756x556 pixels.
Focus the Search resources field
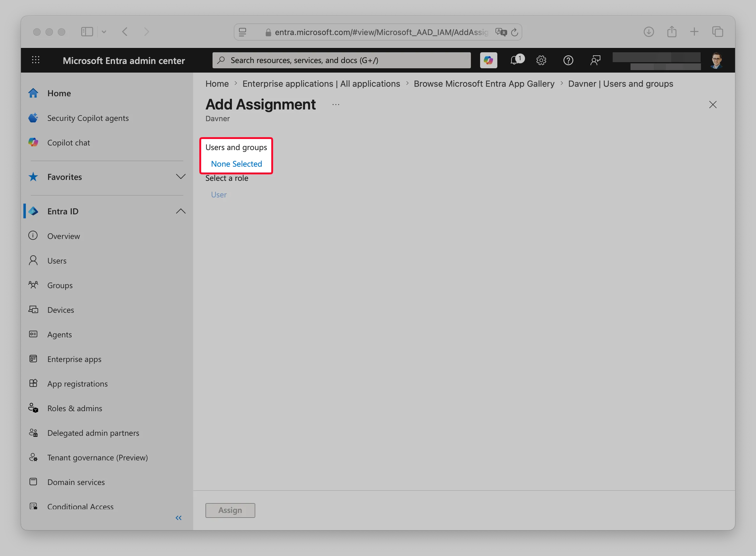[x=342, y=60]
